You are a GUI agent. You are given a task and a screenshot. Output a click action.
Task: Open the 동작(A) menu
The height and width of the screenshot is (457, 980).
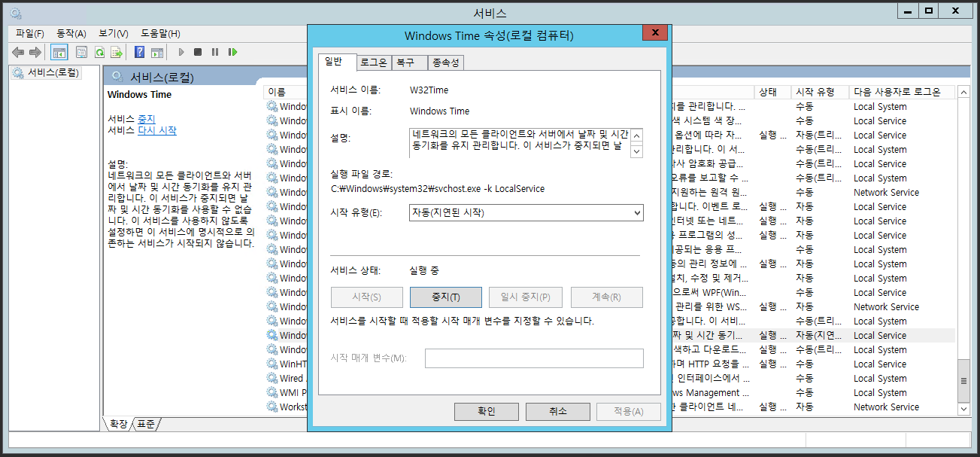click(x=71, y=34)
